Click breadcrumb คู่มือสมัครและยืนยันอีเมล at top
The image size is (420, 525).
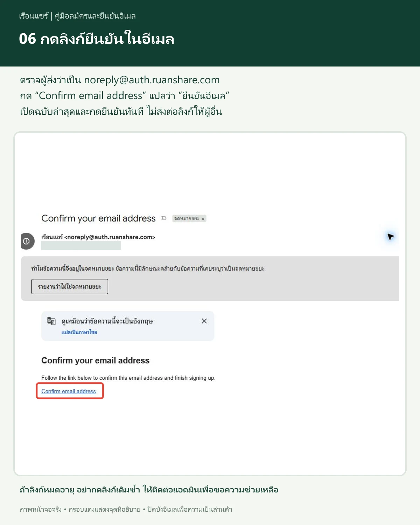pyautogui.click(x=95, y=16)
